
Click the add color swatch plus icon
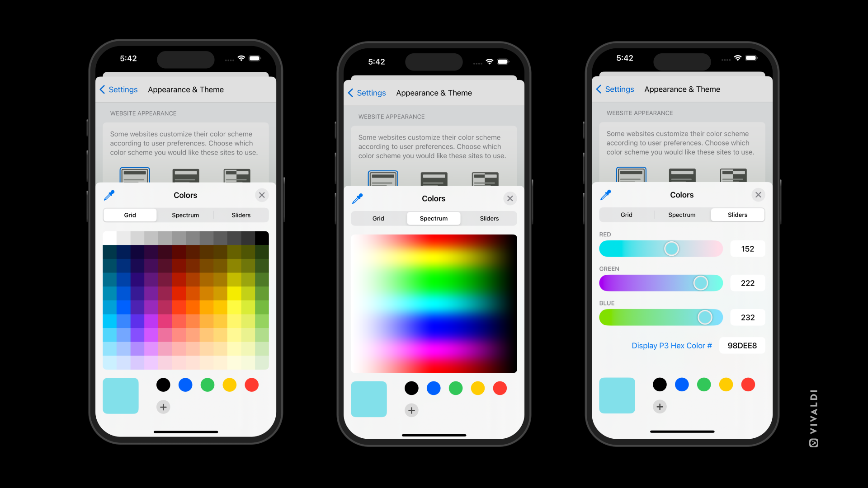163,407
